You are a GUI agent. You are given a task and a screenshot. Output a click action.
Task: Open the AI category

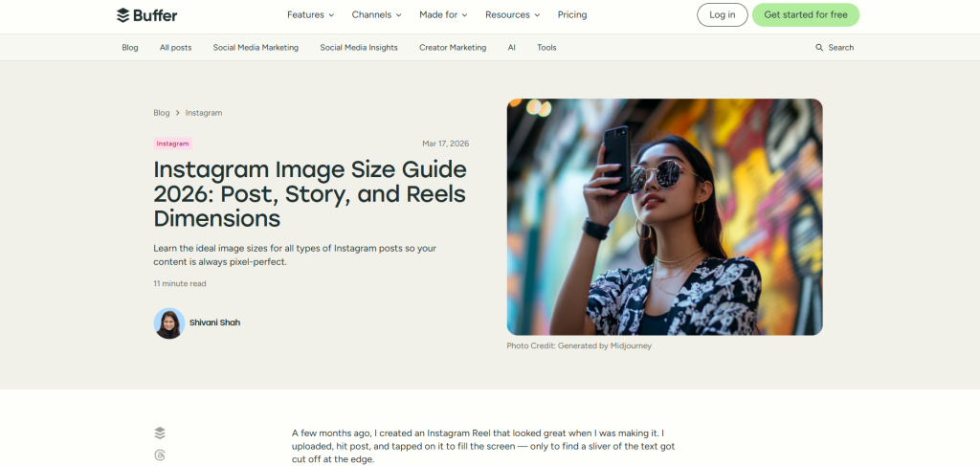point(511,48)
